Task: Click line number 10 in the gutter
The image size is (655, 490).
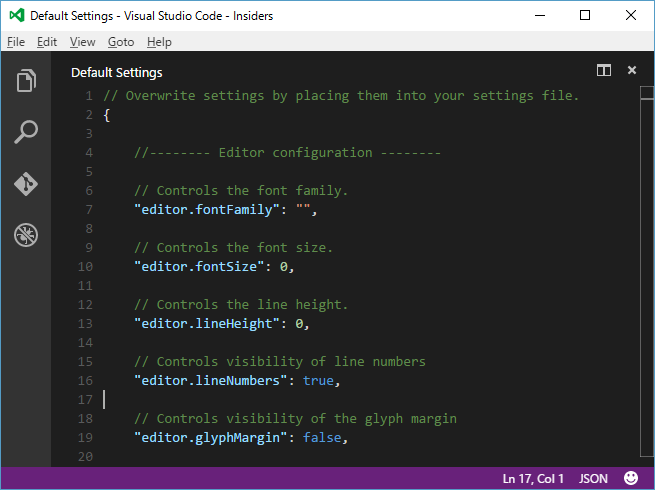Action: tap(85, 267)
